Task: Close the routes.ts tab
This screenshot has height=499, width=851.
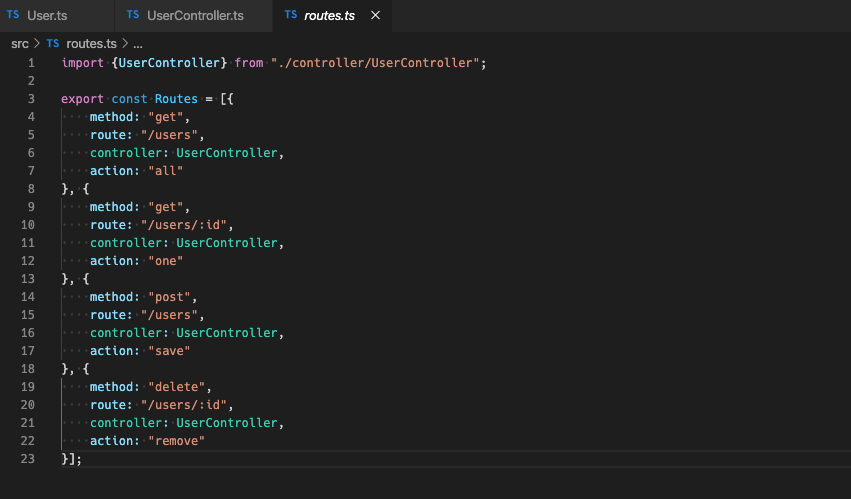Action: coord(375,15)
